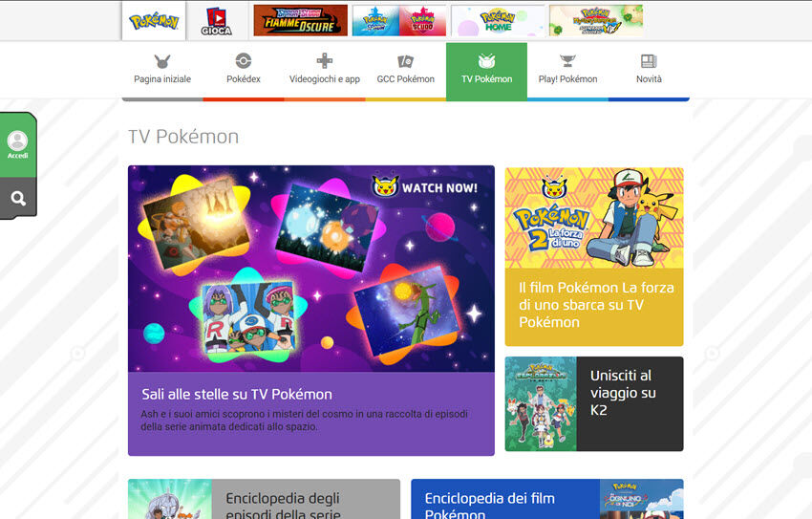Click the newspaper icon above Novità

(649, 61)
